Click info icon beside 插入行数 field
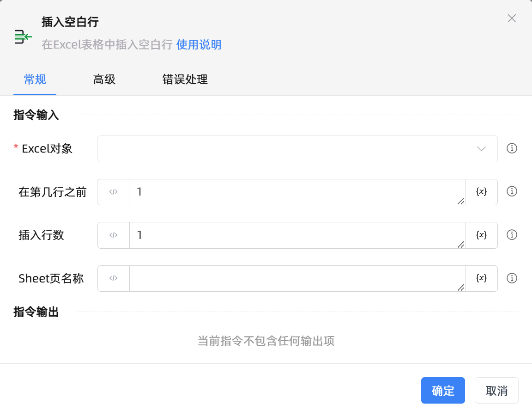The width and height of the screenshot is (532, 417). pyautogui.click(x=512, y=235)
